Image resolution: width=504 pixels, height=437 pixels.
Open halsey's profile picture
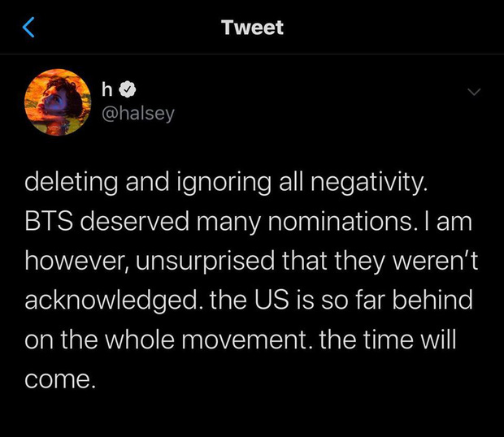click(58, 102)
